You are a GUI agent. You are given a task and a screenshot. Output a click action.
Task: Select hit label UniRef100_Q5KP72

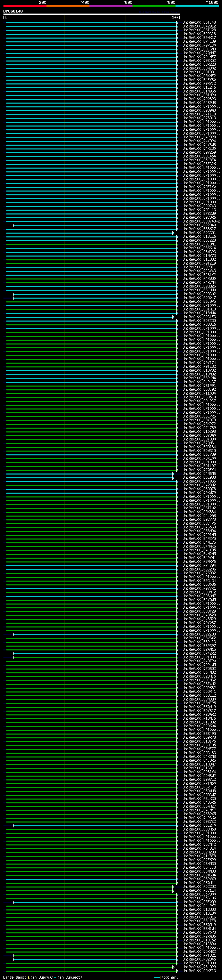click(199, 424)
